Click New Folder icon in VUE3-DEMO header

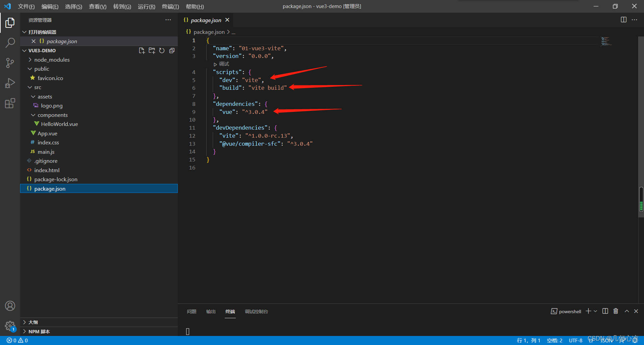click(152, 51)
